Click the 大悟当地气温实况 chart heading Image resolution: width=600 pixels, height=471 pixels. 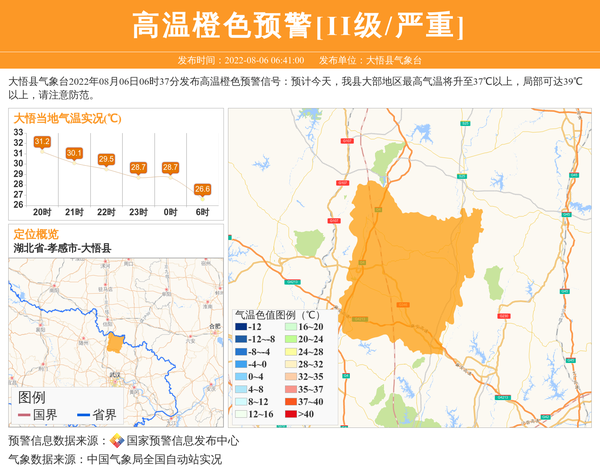(67, 118)
